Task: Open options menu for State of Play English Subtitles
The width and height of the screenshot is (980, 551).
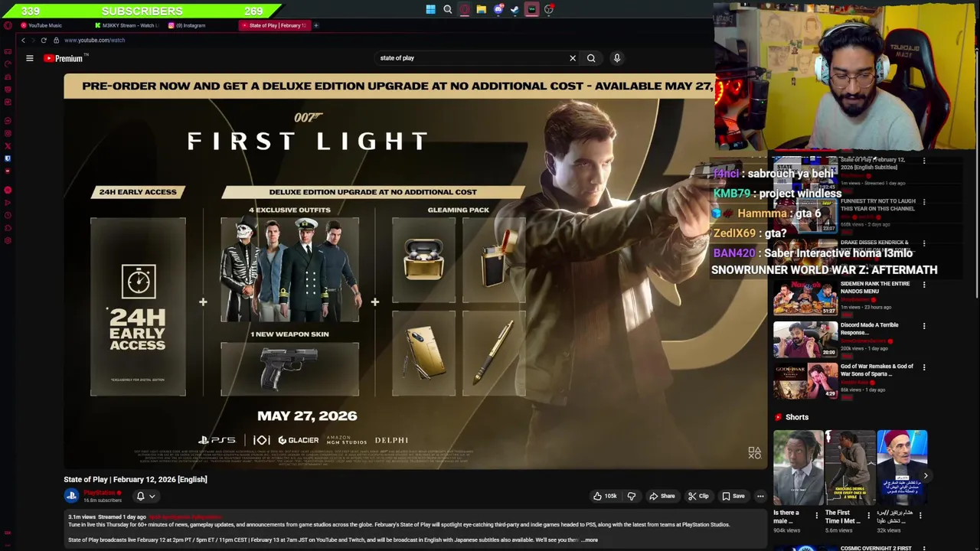Action: pos(924,161)
